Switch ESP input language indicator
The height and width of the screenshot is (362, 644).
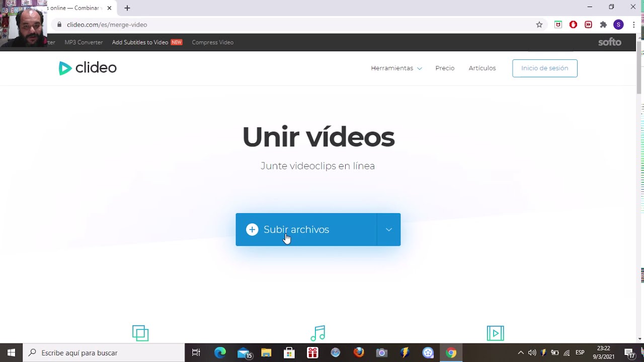pyautogui.click(x=580, y=352)
